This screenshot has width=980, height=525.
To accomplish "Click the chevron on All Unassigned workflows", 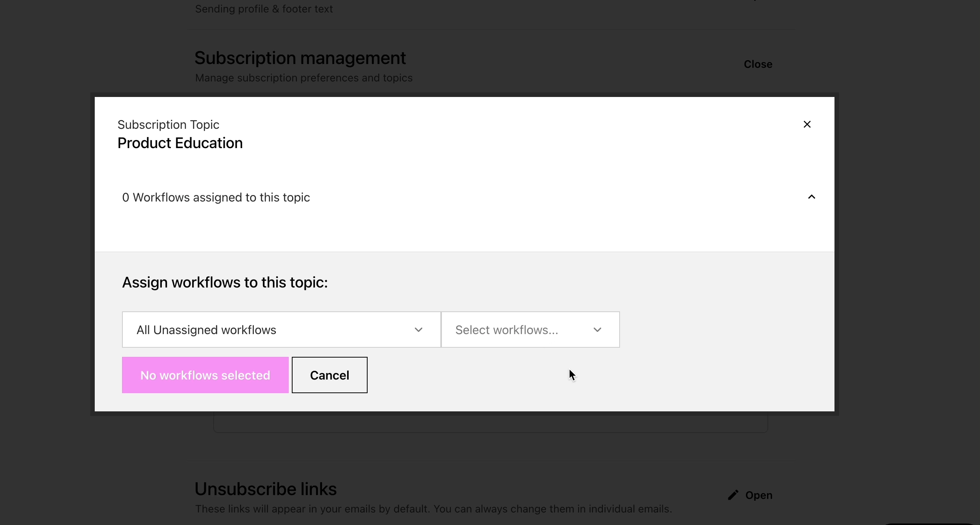I will point(418,330).
